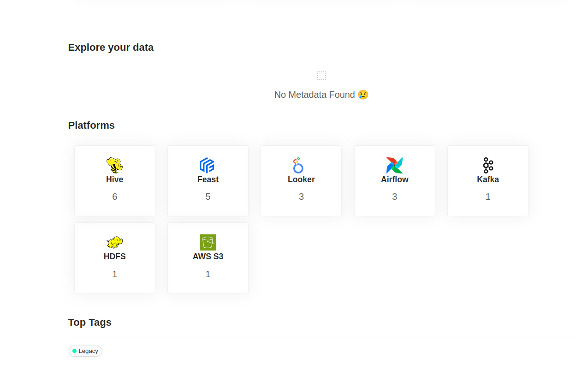Open the Feast platform card
588x376 pixels.
pos(208,180)
